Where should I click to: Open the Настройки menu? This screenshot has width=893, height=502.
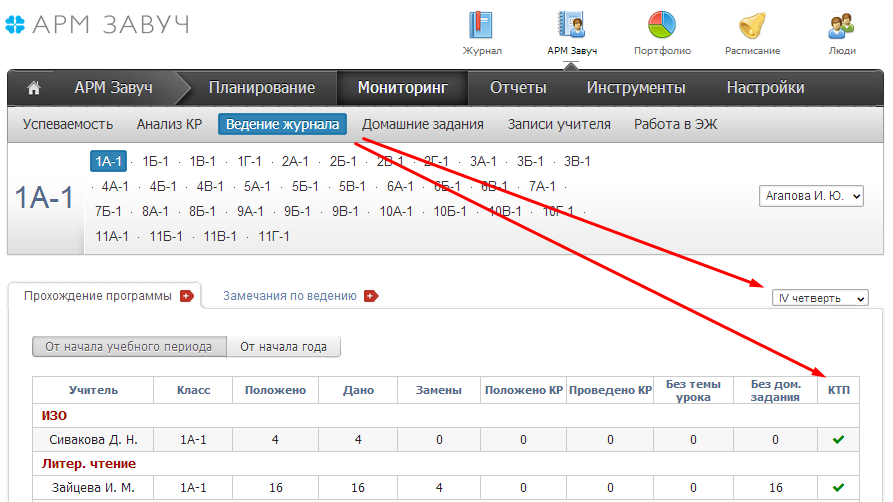pyautogui.click(x=765, y=88)
